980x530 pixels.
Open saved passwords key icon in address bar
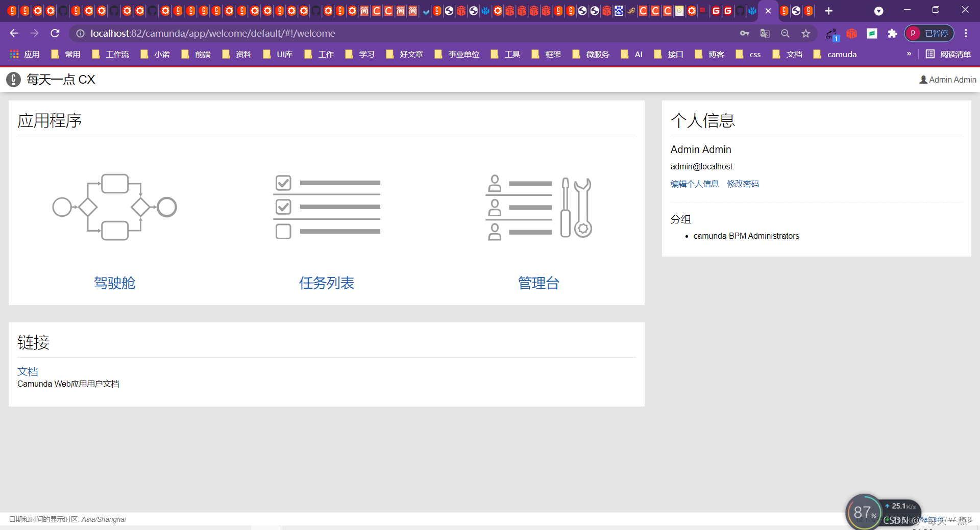[x=745, y=33]
